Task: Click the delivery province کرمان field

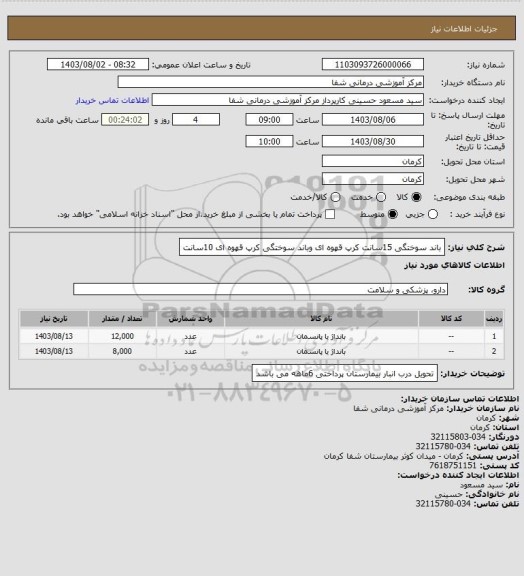Action: click(x=373, y=161)
